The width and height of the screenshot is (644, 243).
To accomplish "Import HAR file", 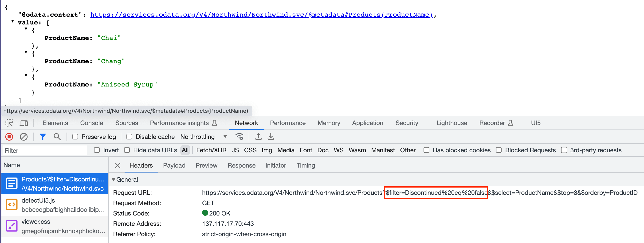I will pos(258,137).
